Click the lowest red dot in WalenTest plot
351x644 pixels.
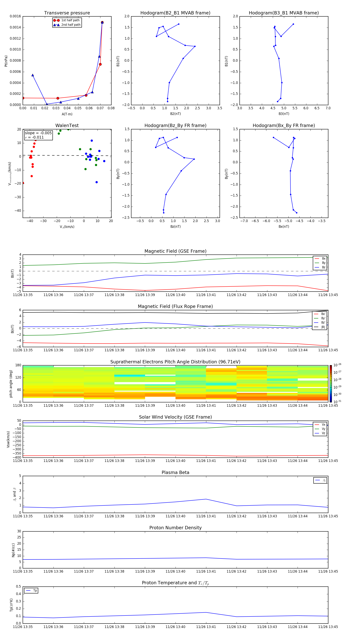(x=23, y=183)
